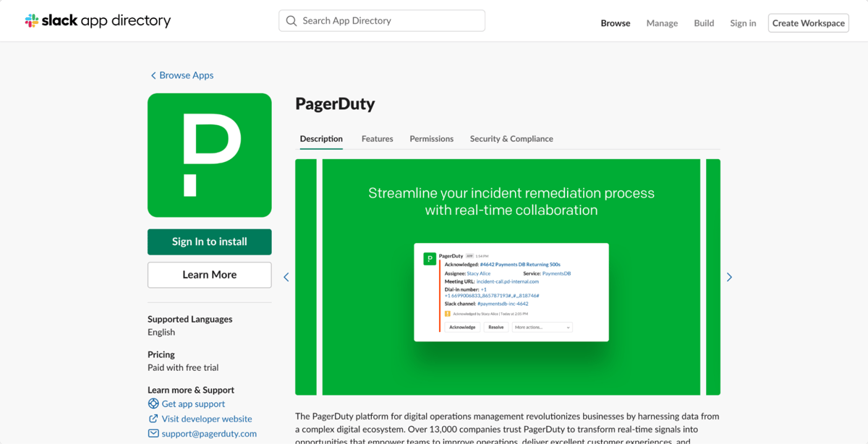The image size is (868, 444).
Task: Click Sign In to install button
Action: click(210, 242)
